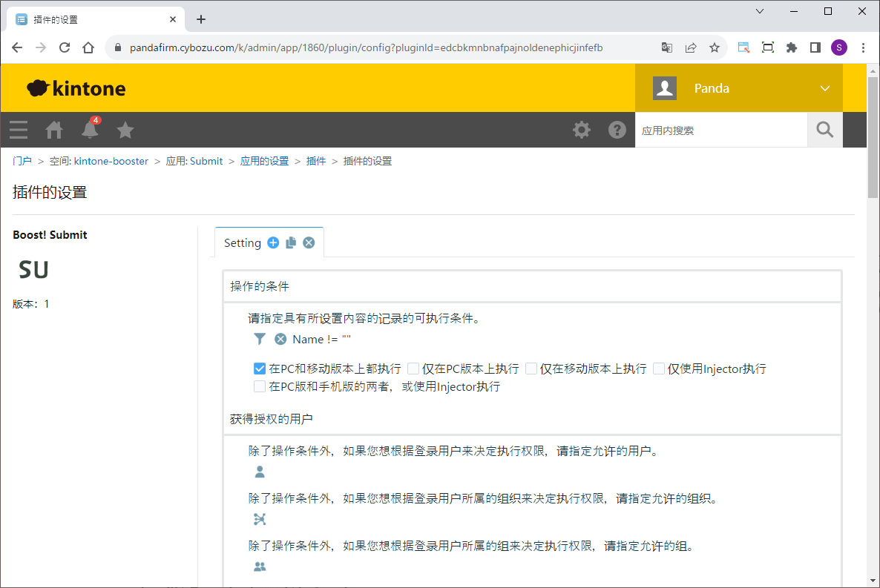
Task: Check 仅使用Injector执行 option
Action: (659, 369)
